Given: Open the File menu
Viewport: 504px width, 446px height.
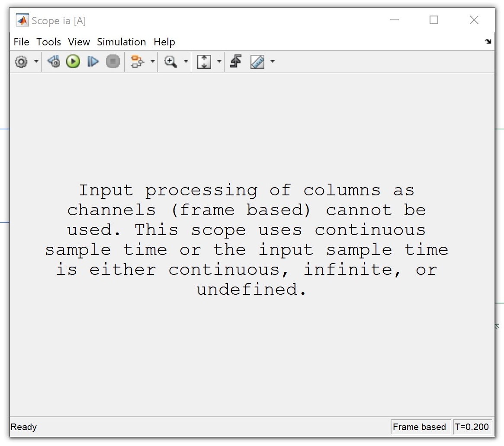Looking at the screenshot, I should pyautogui.click(x=21, y=42).
